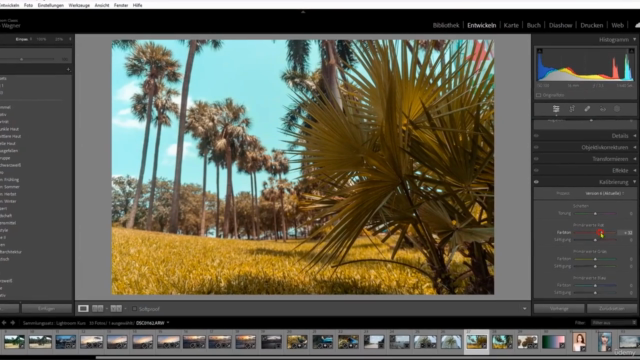This screenshot has height=360, width=640.
Task: Select the green-pink gradient thumbnail in filmstrip
Action: pyautogui.click(x=553, y=342)
